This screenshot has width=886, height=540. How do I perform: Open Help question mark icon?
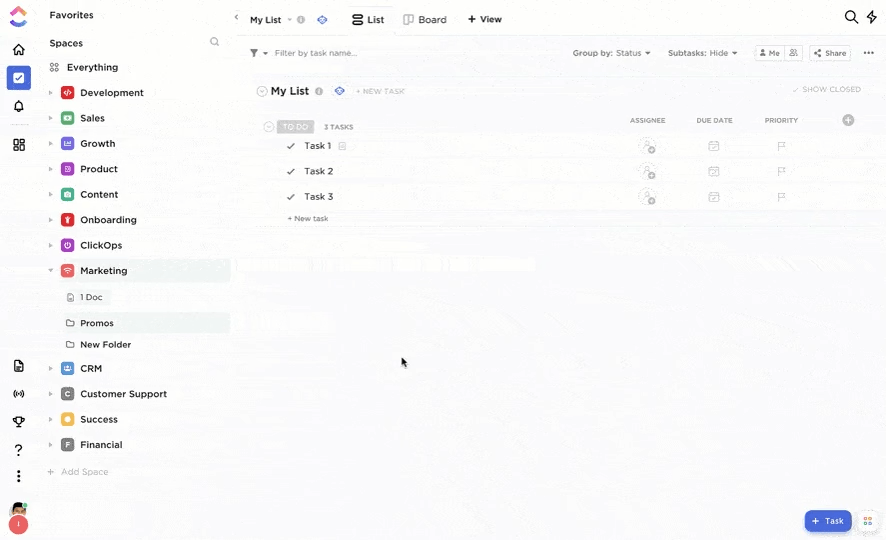click(19, 450)
